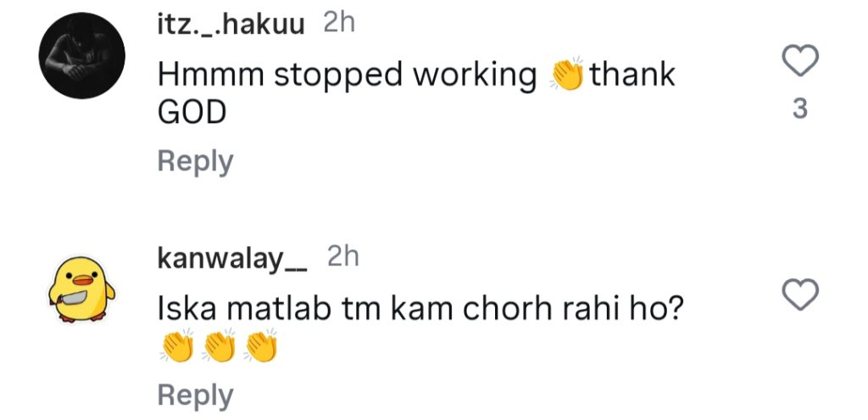Image resolution: width=868 pixels, height=420 pixels.
Task: Click the last clapping emoji under kanwalay__'s comment
Action: [261, 345]
